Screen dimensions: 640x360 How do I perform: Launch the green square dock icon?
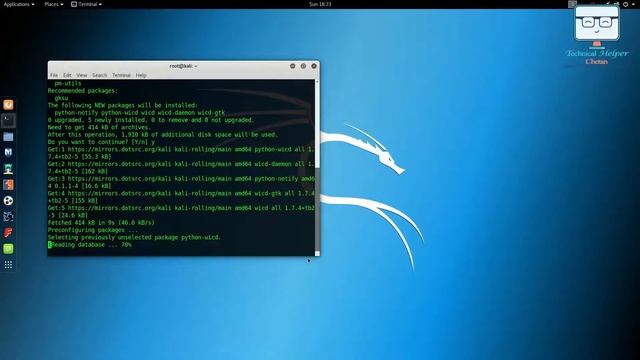click(x=8, y=249)
